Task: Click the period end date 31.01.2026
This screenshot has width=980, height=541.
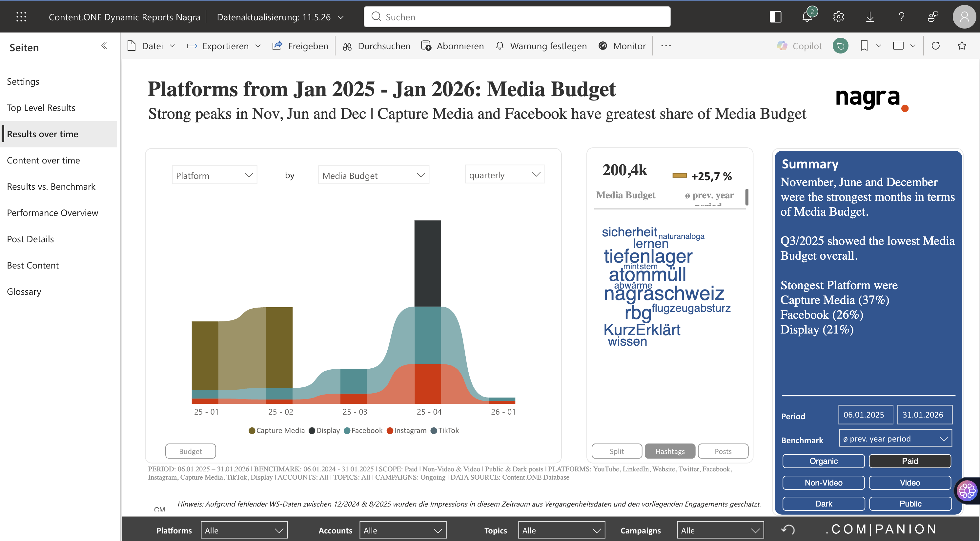Action: pos(925,415)
